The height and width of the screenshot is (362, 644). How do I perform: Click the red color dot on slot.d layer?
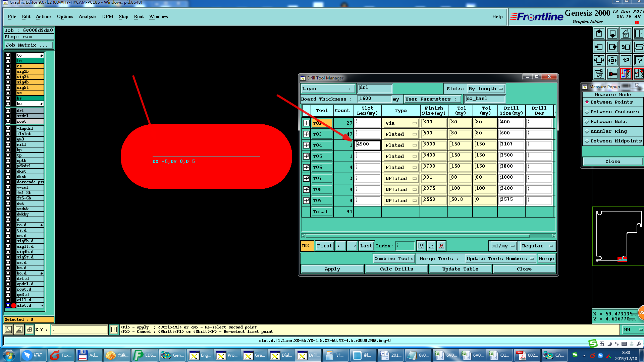click(x=13, y=306)
